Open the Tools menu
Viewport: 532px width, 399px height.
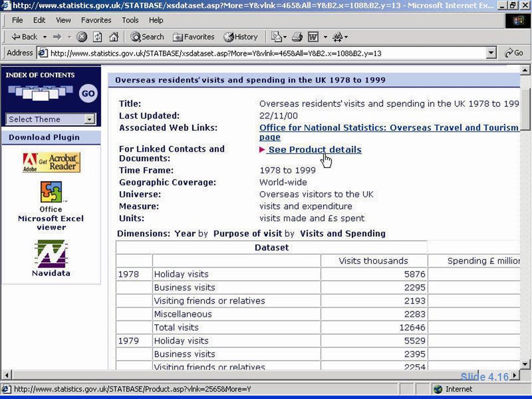[x=130, y=21]
